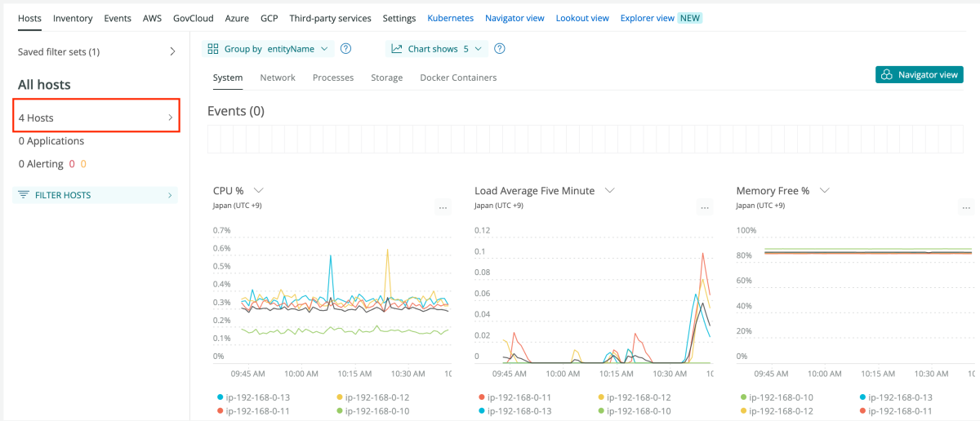
Task: Open Load Average chart options ellipsis
Action: pyautogui.click(x=705, y=208)
